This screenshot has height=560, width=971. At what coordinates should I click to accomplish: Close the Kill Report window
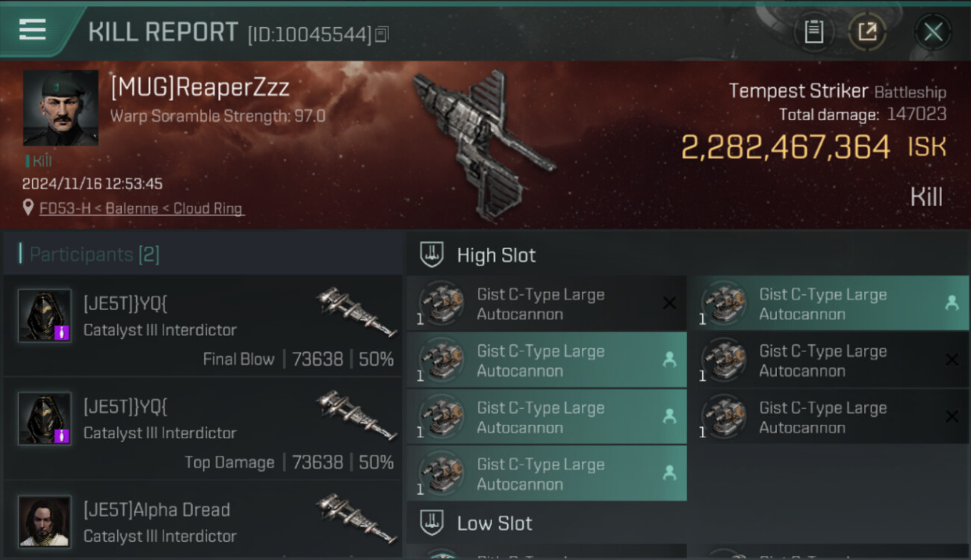tap(933, 32)
